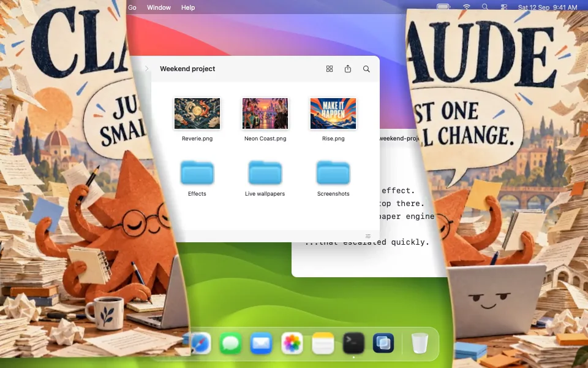Select the Neon Coast.png image
The image size is (588, 368).
coord(265,113)
